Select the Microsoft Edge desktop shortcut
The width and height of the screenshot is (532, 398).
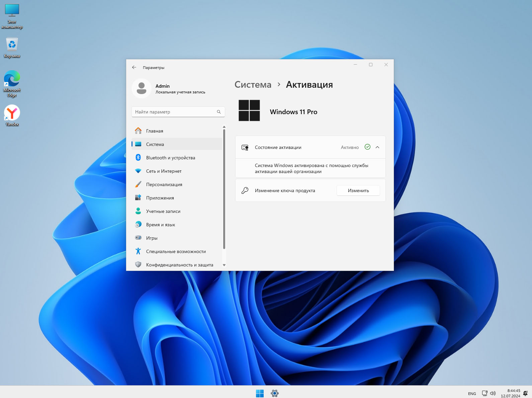click(x=12, y=84)
